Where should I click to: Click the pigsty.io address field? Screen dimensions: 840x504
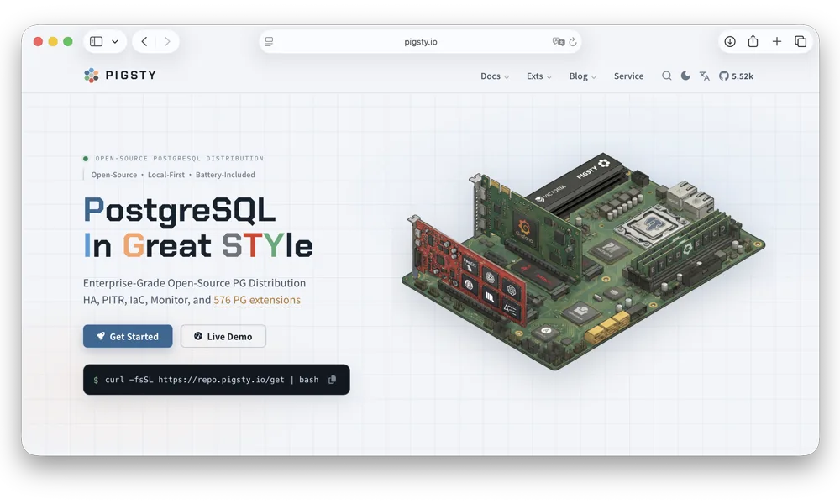tap(421, 41)
